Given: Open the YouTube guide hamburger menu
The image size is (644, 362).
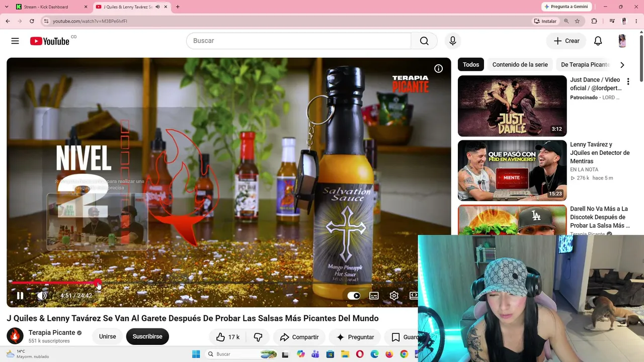Looking at the screenshot, I should 15,41.
